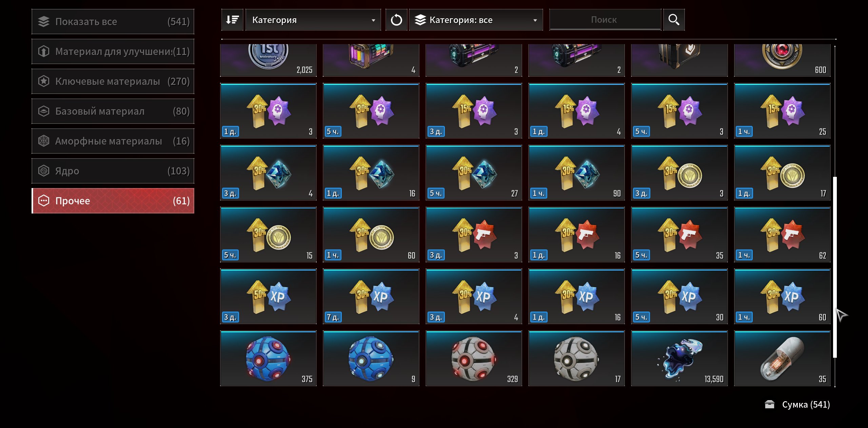Viewport: 868px width, 428px height.
Task: Switch to Ключевые материалы category
Action: click(x=113, y=81)
